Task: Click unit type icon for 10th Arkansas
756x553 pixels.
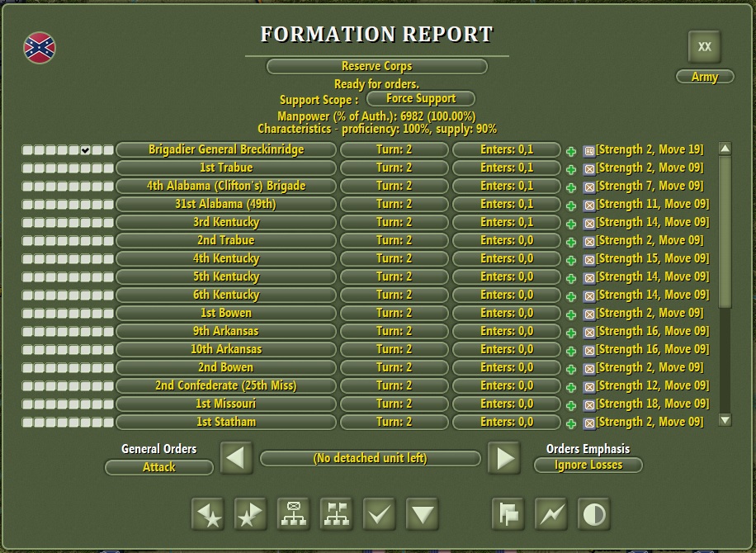Action: coord(589,351)
